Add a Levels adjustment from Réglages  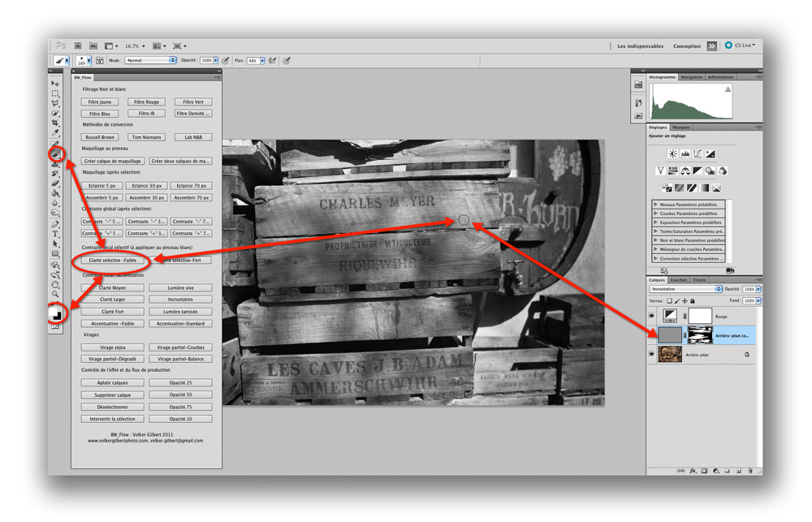click(685, 153)
